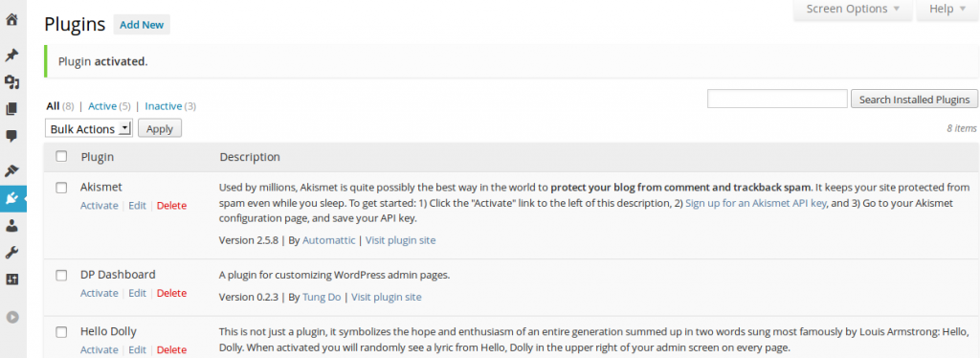Open the Media library icon

pyautogui.click(x=11, y=82)
